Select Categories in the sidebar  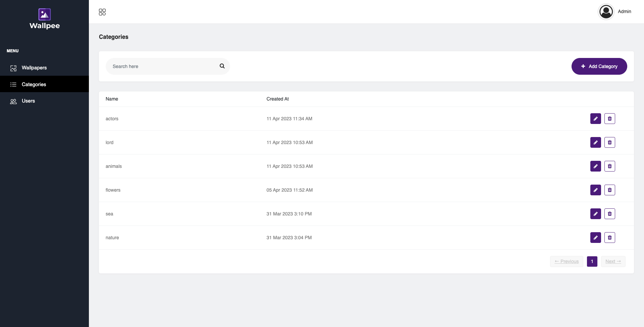[34, 84]
